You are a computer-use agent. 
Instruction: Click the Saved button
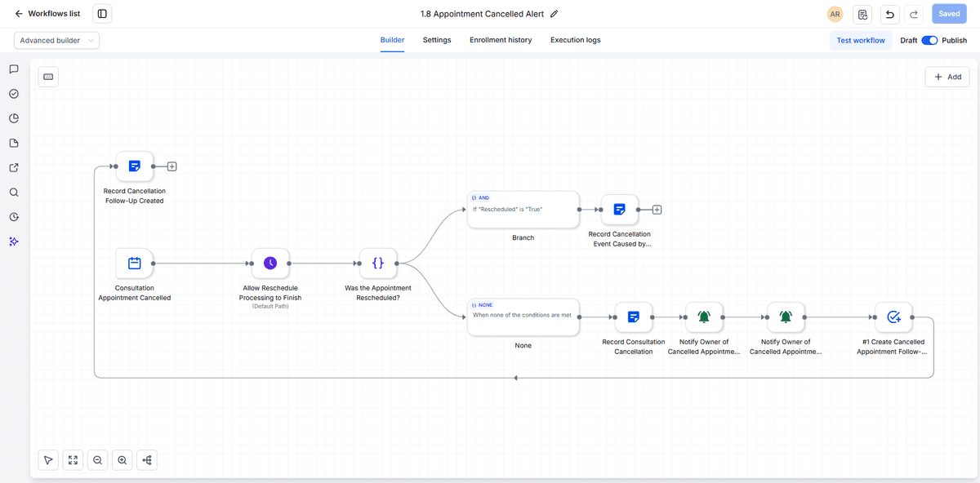pos(949,14)
